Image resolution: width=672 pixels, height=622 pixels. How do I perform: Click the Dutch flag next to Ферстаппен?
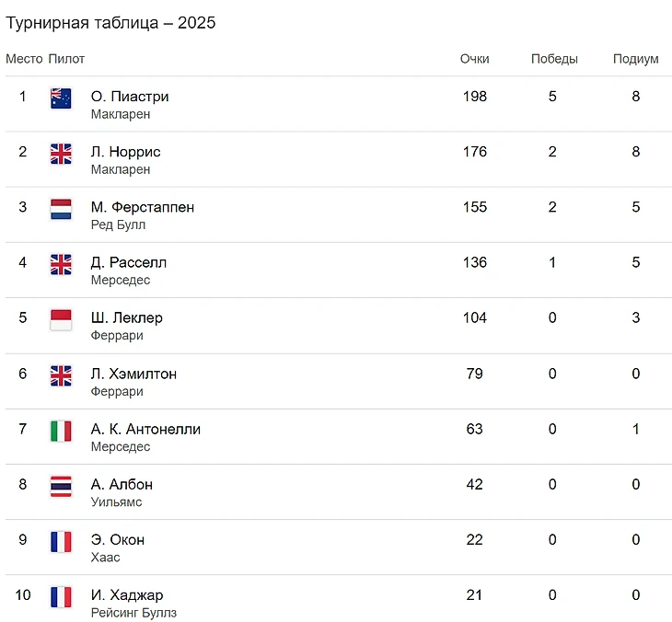[x=61, y=209]
